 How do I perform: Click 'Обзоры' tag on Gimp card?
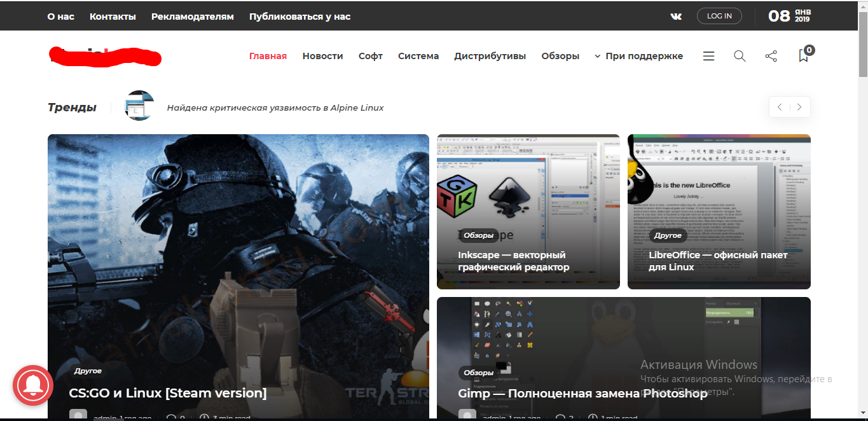click(x=478, y=373)
